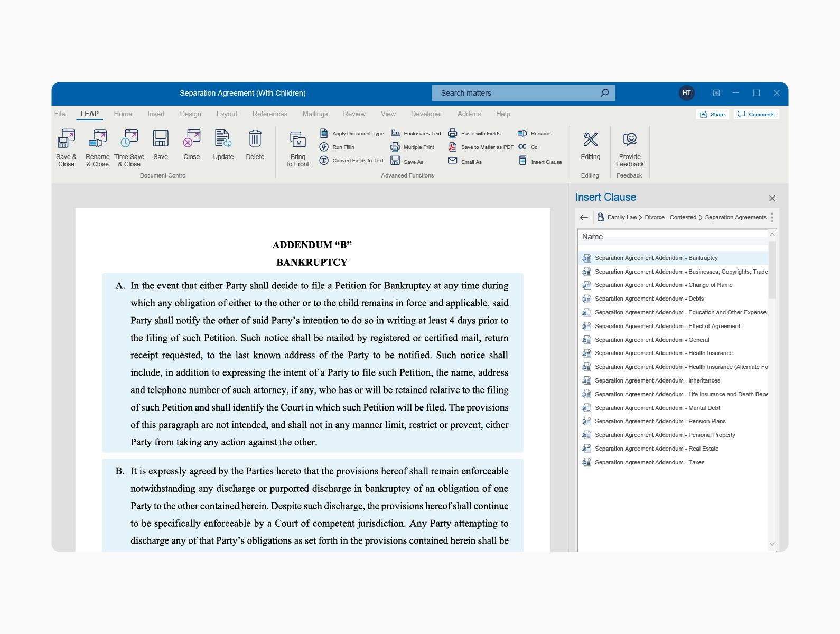Open the Design tab
This screenshot has width=840, height=634.
190,114
